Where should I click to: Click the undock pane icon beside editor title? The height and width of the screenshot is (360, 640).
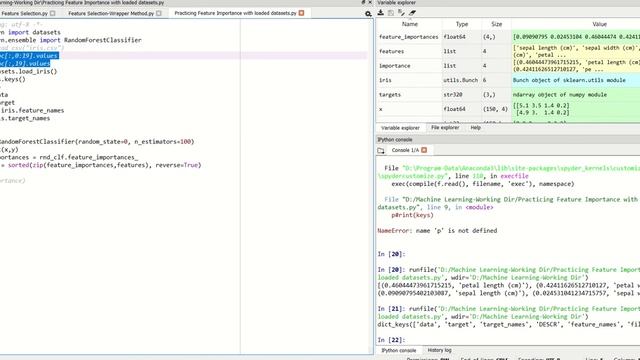[x=363, y=2]
